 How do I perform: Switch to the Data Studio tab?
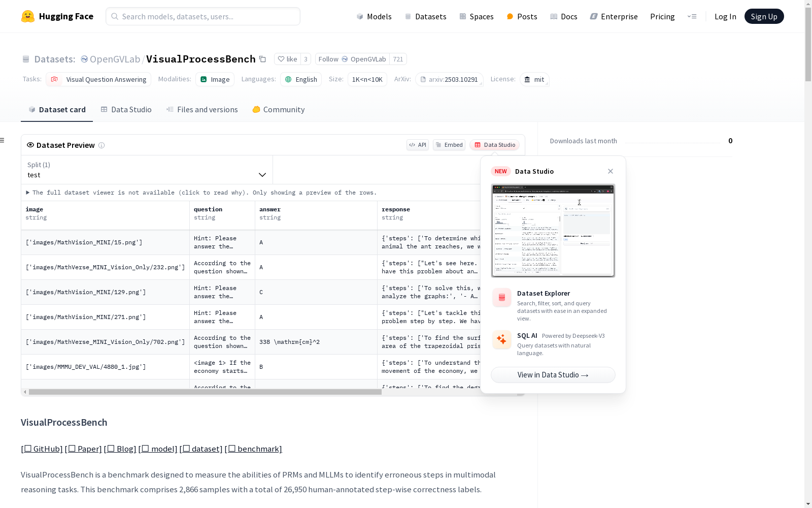126,110
